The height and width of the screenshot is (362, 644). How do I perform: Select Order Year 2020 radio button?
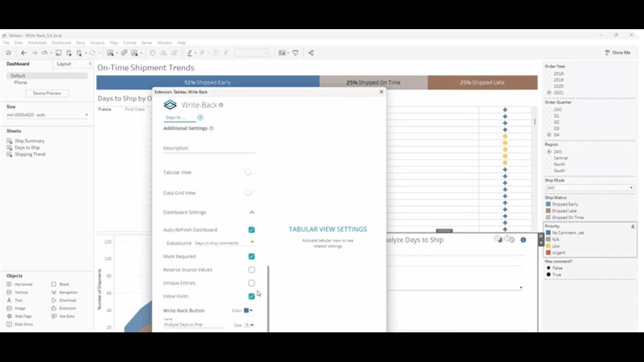(x=549, y=86)
